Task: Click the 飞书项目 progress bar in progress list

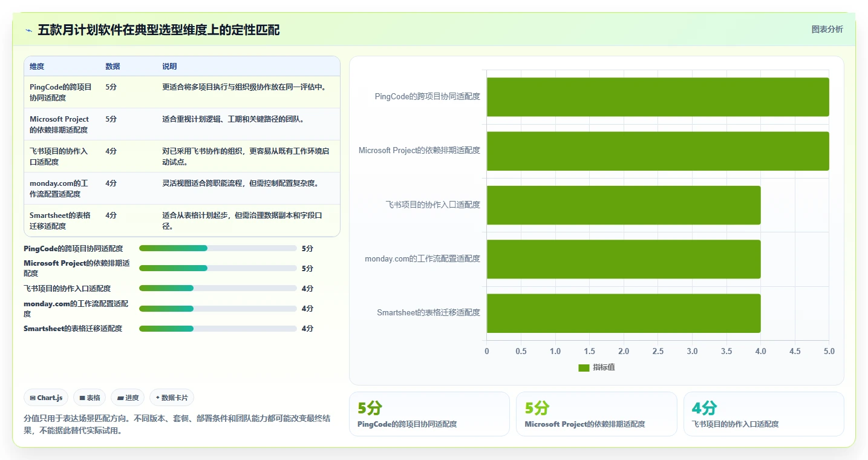Action: click(x=218, y=288)
